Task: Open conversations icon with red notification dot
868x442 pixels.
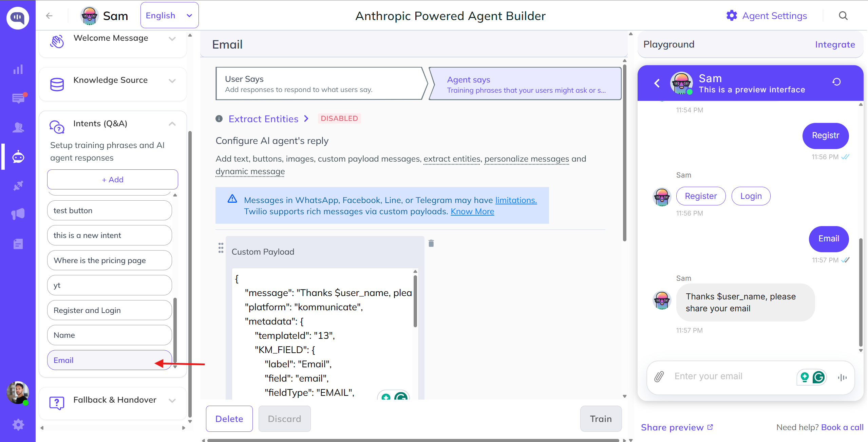Action: [19, 98]
